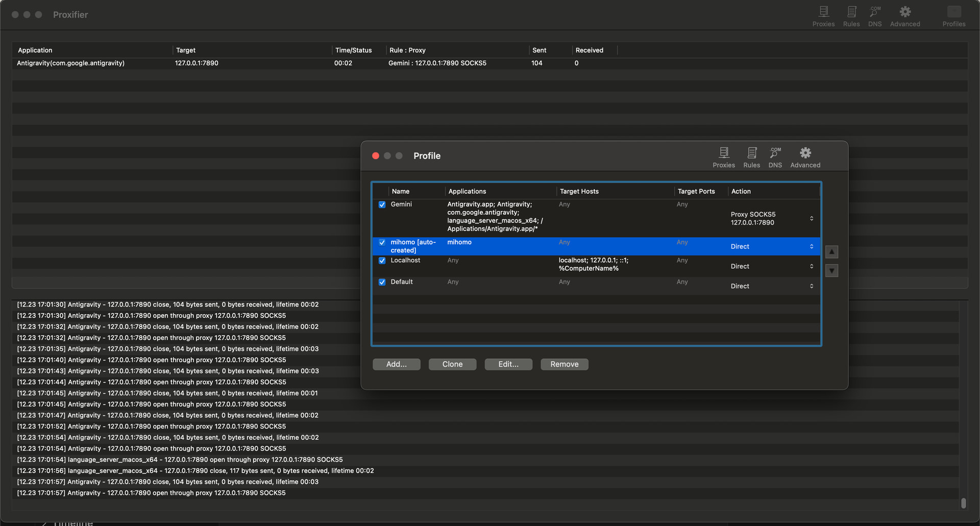Image resolution: width=980 pixels, height=526 pixels.
Task: Click the Target Hosts column header
Action: click(615, 191)
